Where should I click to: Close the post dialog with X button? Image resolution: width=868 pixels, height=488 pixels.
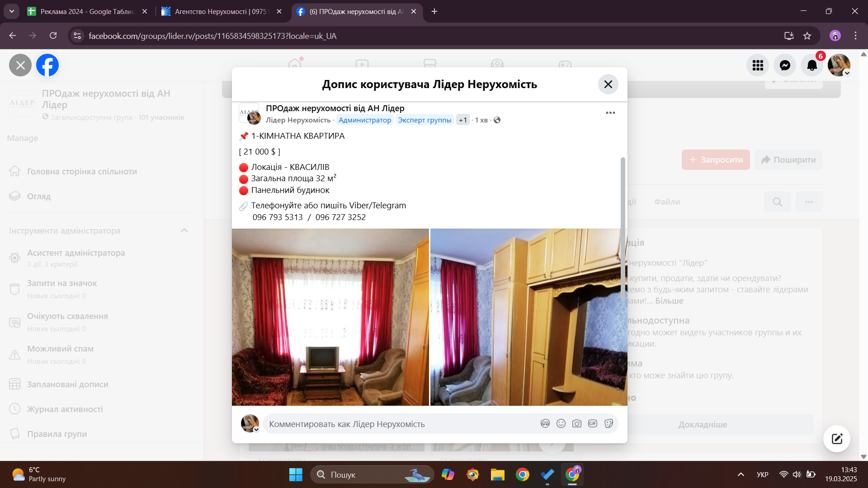[x=608, y=84]
